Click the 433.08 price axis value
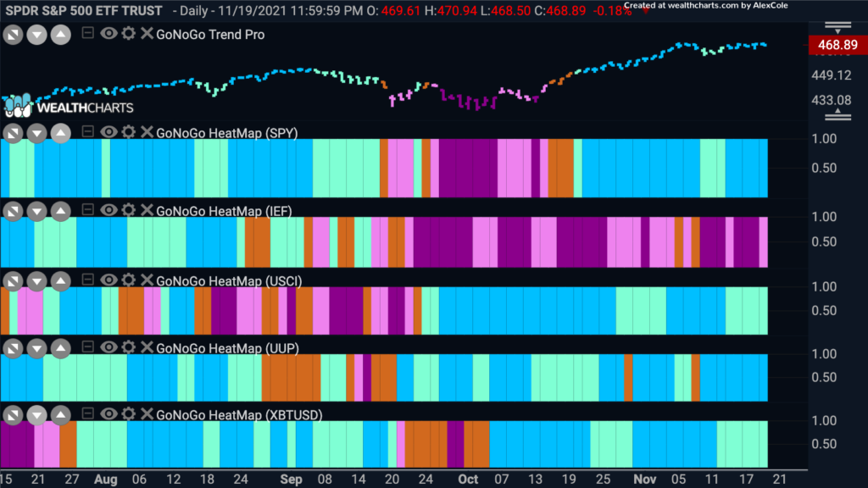The width and height of the screenshot is (868, 488). [831, 100]
